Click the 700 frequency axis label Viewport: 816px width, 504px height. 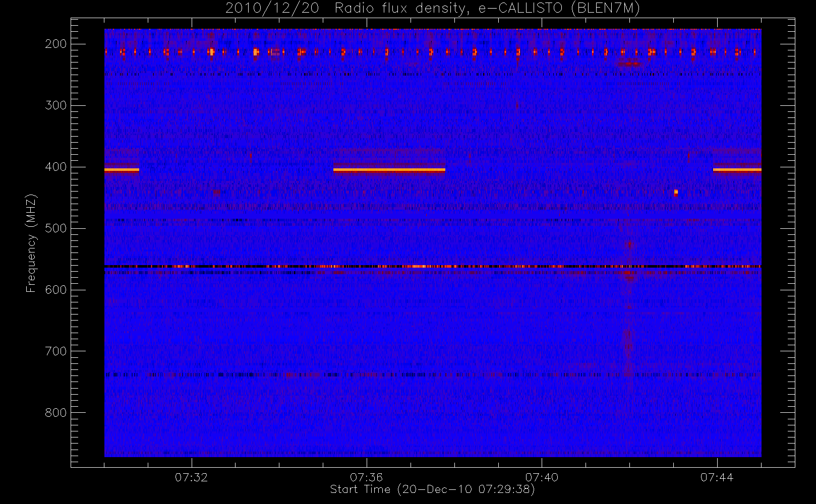56,351
